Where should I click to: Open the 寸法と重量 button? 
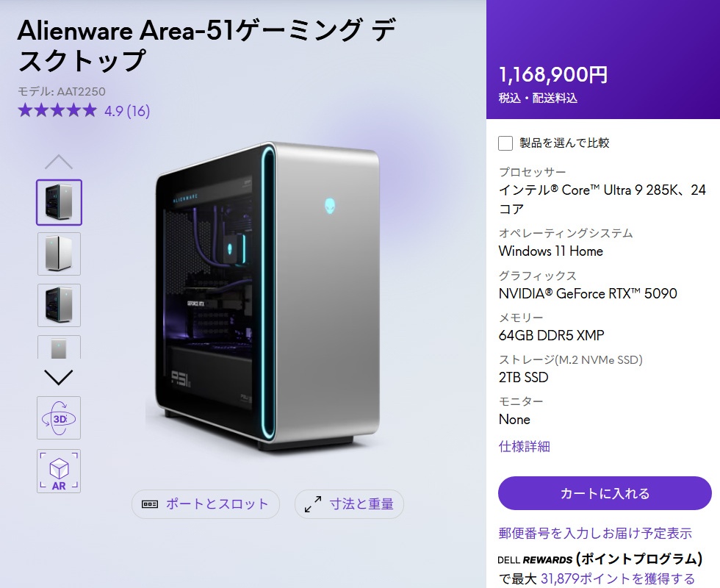(x=349, y=504)
